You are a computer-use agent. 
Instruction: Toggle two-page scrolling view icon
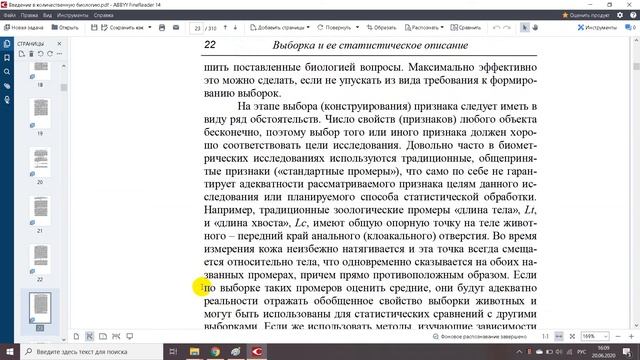point(116,336)
